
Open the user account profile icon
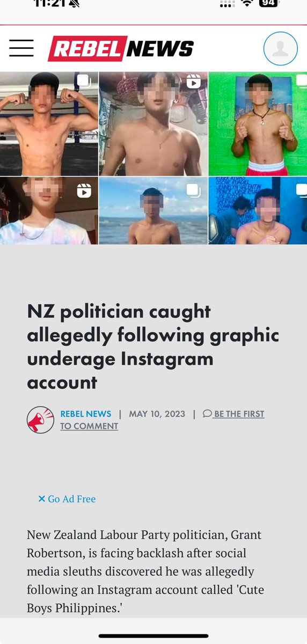click(x=280, y=49)
